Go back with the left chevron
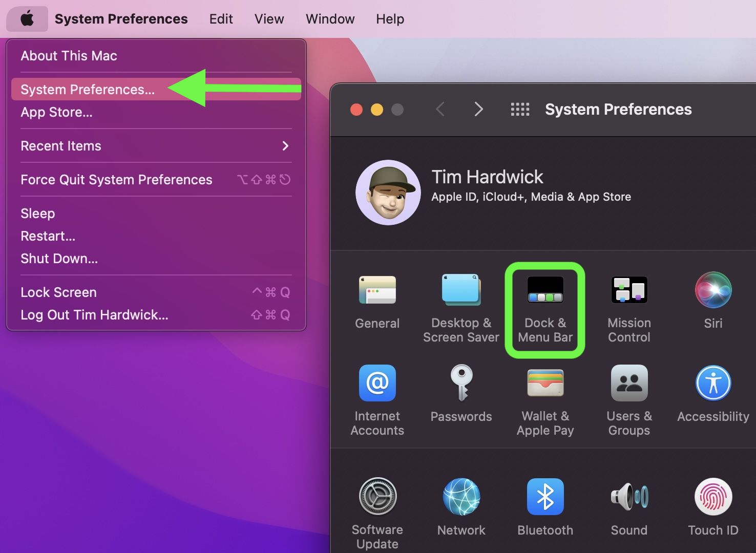 pyautogui.click(x=440, y=109)
